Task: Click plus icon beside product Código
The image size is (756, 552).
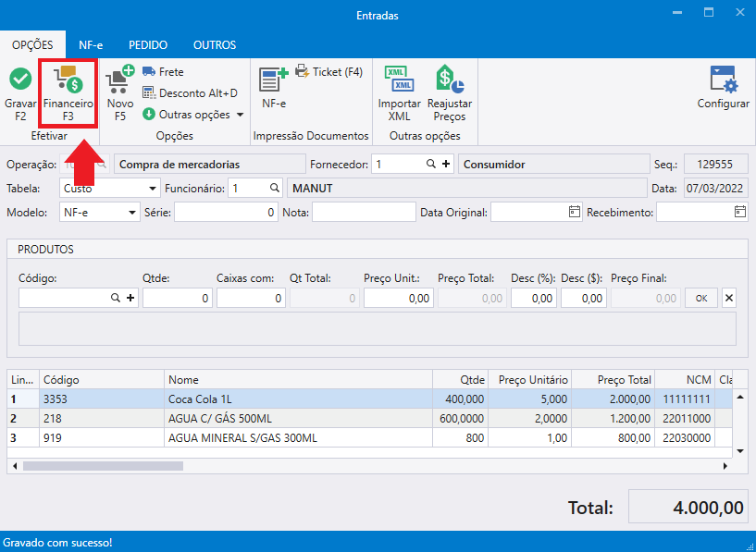Action: [130, 298]
